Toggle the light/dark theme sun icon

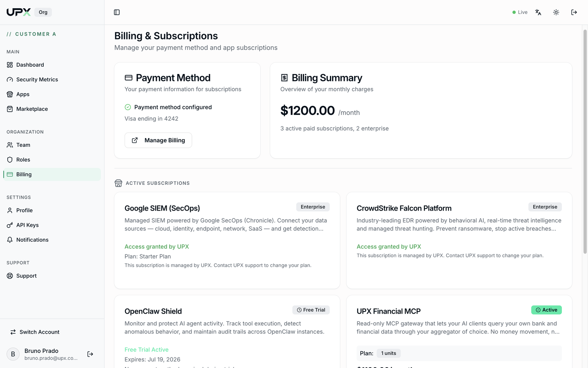click(556, 12)
